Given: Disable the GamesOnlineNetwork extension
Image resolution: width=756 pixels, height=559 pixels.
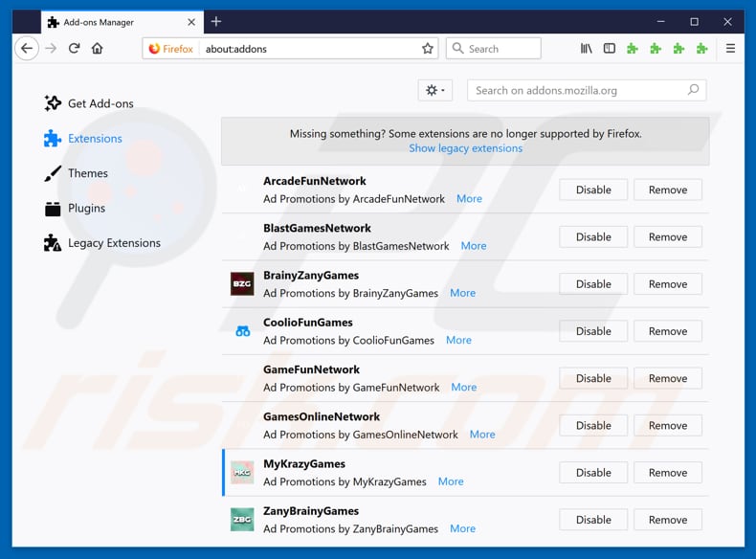Looking at the screenshot, I should [593, 425].
